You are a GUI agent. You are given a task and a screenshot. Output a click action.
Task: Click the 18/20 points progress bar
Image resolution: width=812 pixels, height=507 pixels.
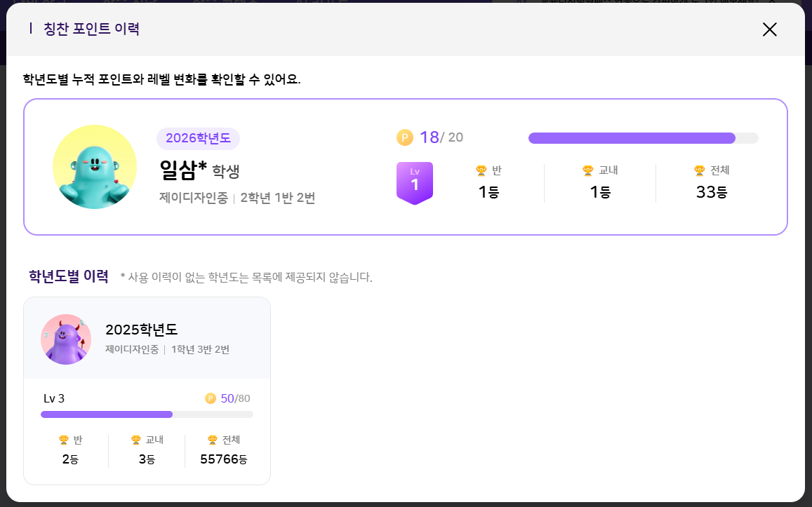[643, 138]
